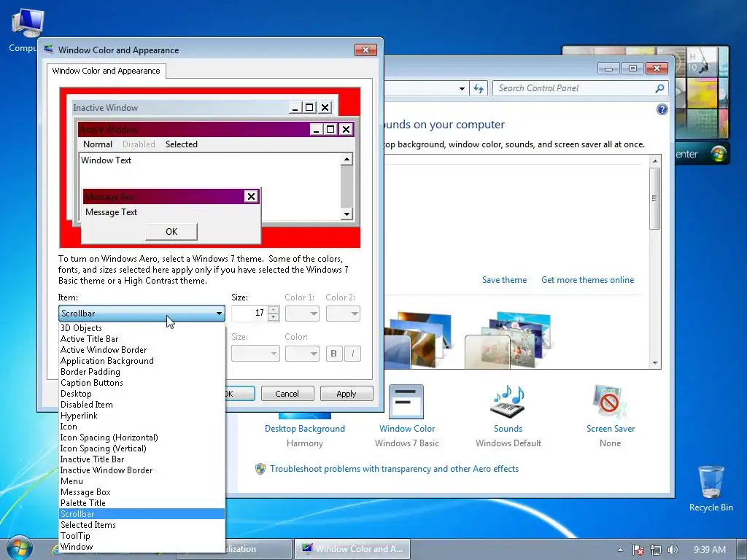Click the preview scrollbar down arrow
The image size is (747, 560).
coord(347,214)
